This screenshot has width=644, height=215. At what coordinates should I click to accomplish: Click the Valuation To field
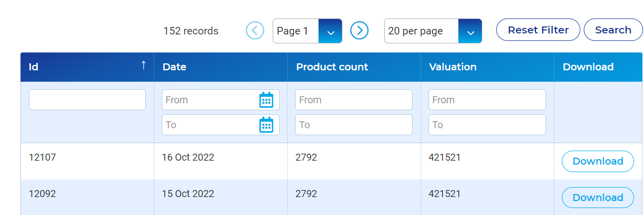tap(487, 125)
